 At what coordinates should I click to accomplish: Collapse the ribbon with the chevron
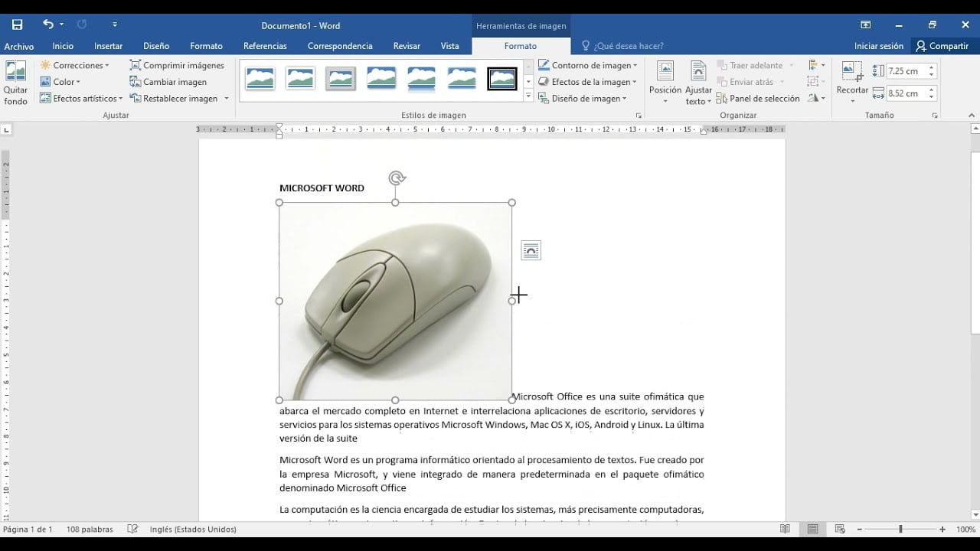[972, 116]
